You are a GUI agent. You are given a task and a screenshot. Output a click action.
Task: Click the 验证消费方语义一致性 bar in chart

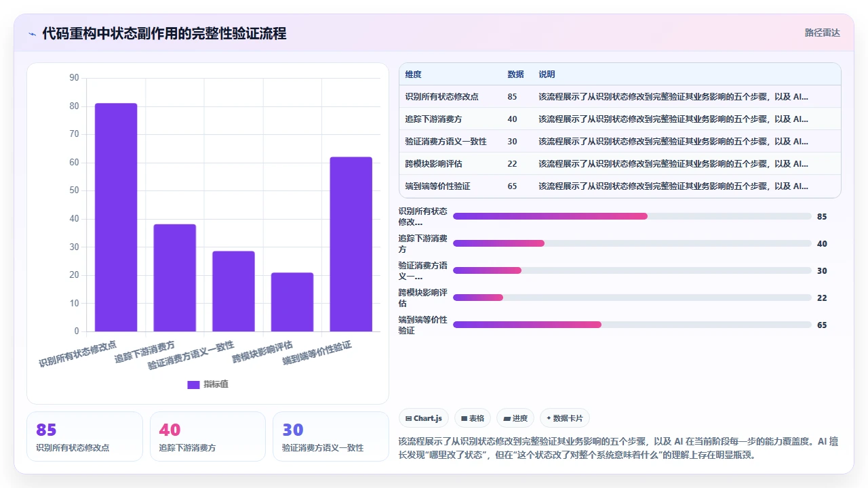233,291
